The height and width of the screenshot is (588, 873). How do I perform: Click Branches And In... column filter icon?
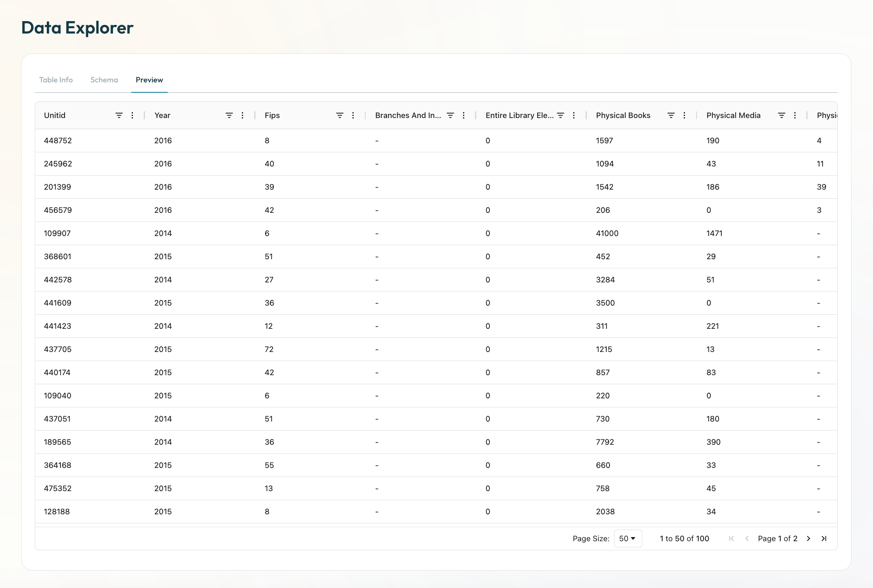[x=450, y=116]
